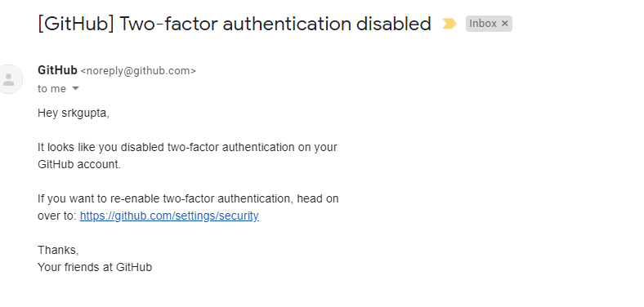Click the bold GitHub sender name
This screenshot has width=644, height=307.
click(57, 70)
